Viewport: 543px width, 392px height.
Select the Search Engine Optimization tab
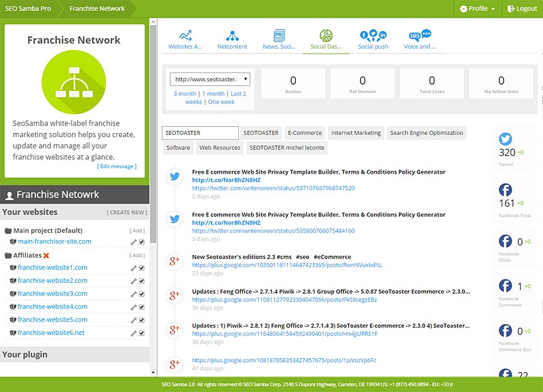[427, 133]
